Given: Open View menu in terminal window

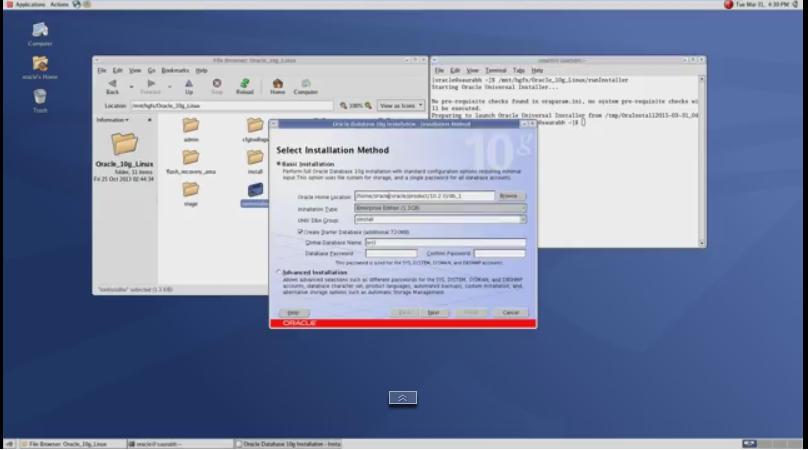Looking at the screenshot, I should coord(472,71).
